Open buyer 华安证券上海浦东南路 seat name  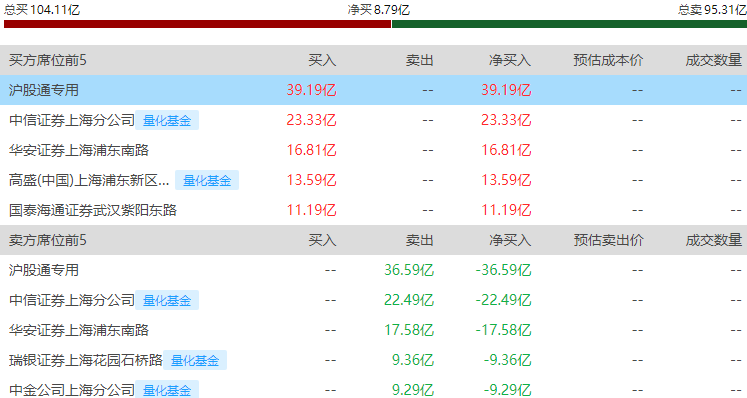(x=79, y=150)
